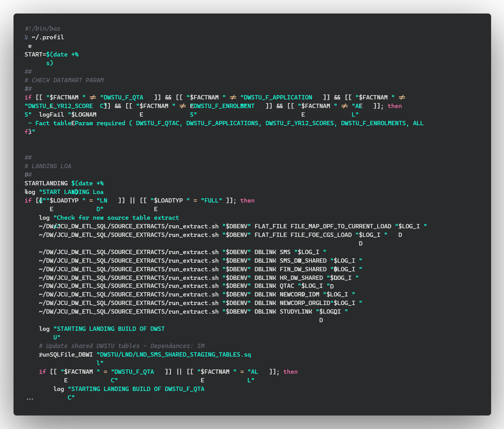Click the '#!/bin/bas' shebang line
This screenshot has width=504, height=429.
43,29
